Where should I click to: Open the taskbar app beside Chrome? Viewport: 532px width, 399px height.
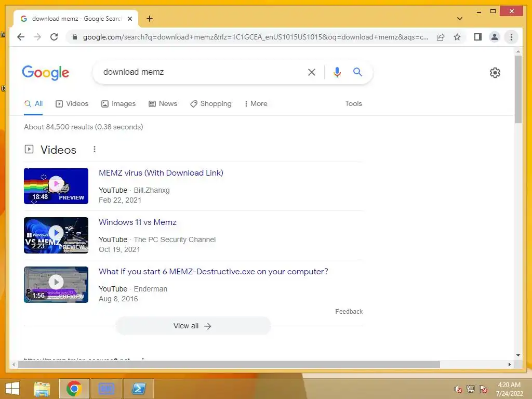pos(106,389)
